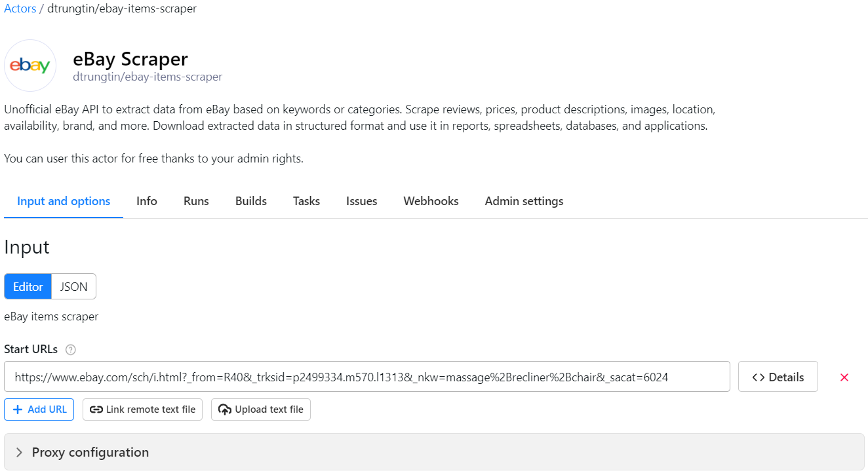Open the Runs tab
Screen dimensions: 868x475
pos(196,201)
